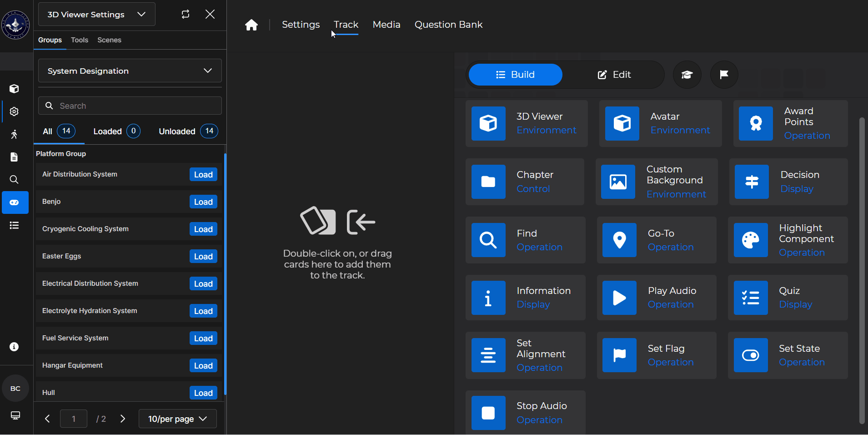
Task: Expand the System Designation dropdown
Action: pyautogui.click(x=130, y=71)
